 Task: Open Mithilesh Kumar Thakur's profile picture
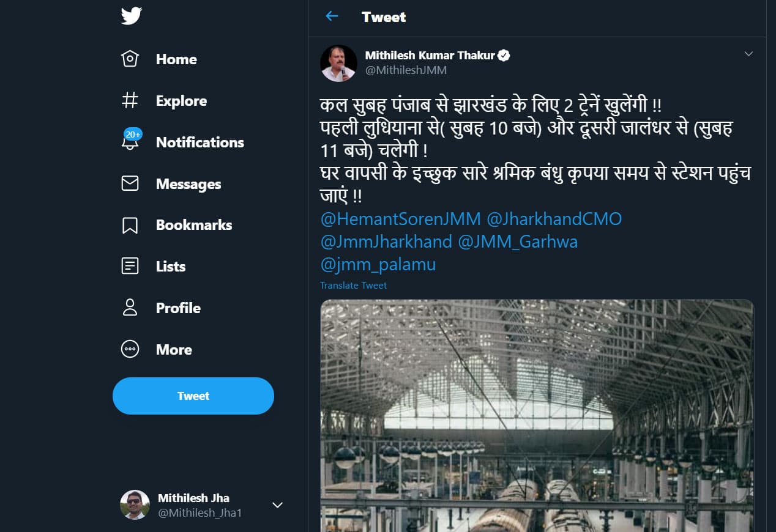[338, 62]
